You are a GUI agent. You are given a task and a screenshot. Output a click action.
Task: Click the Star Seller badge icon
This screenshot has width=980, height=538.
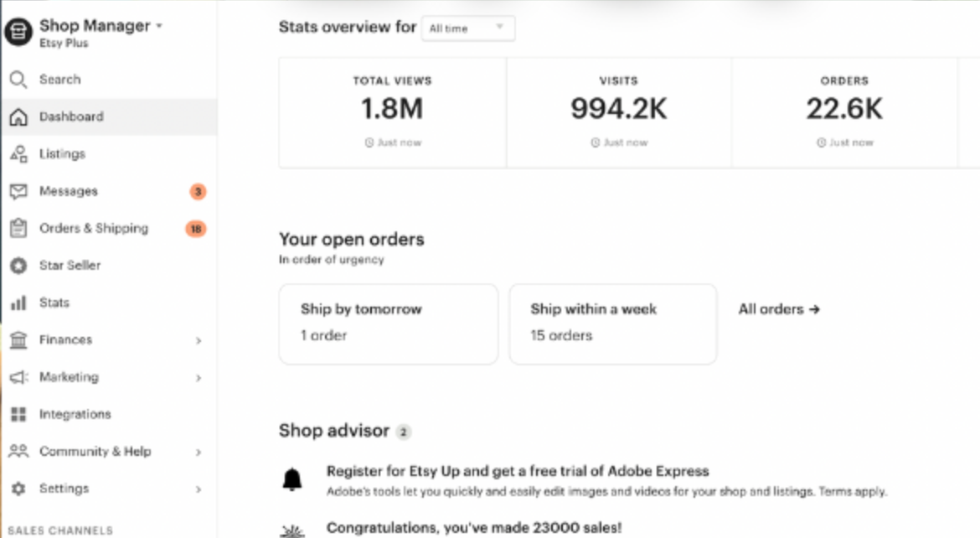pos(18,266)
